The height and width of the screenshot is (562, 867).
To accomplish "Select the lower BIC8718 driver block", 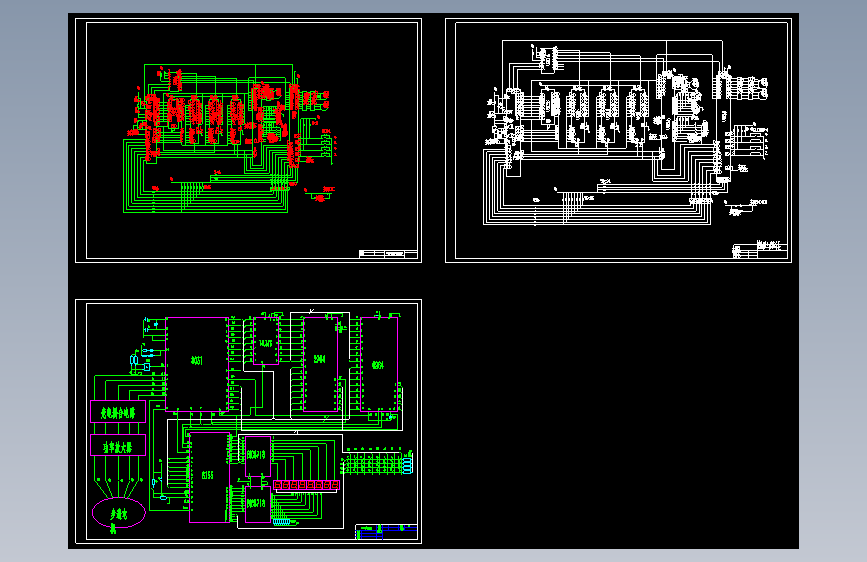I will 258,504.
